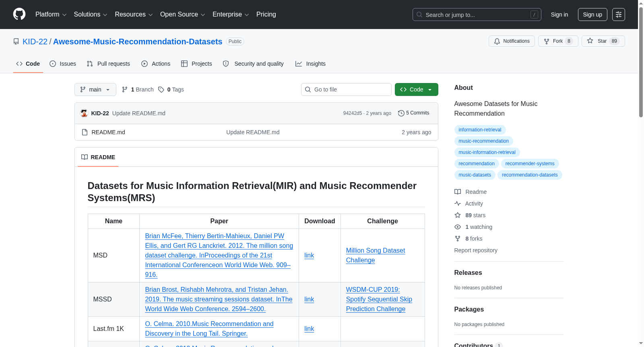
Task: Click the Go to file search field
Action: (346, 89)
